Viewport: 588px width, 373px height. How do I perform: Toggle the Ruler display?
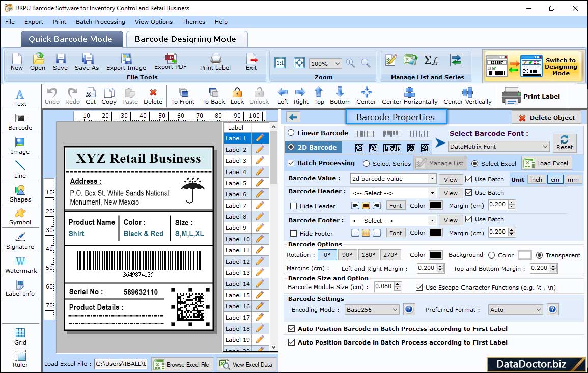click(20, 359)
